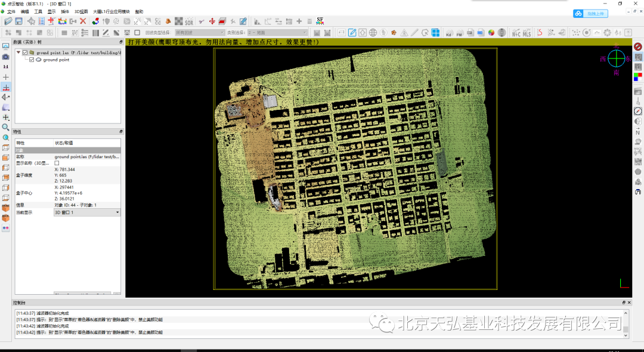Click the 拖拽上传 cloud upload button

point(590,14)
